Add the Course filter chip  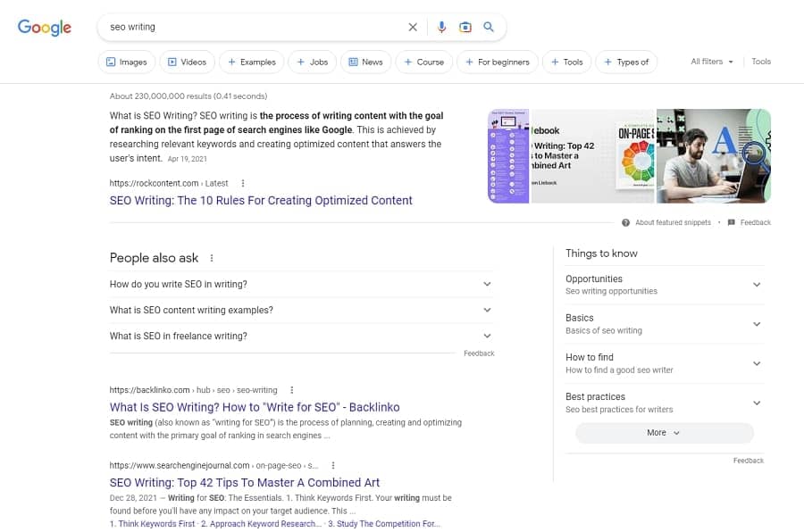point(424,62)
